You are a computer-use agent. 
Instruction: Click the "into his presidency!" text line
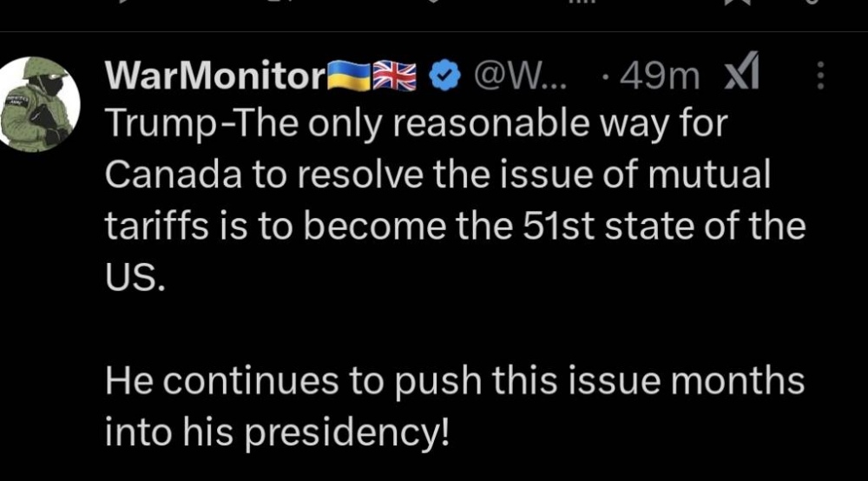tap(278, 432)
